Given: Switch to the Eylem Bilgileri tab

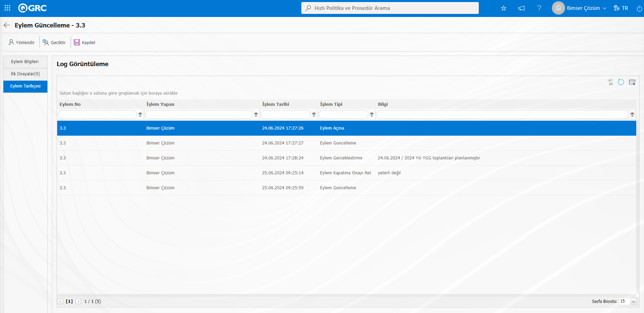Looking at the screenshot, I should (25, 62).
